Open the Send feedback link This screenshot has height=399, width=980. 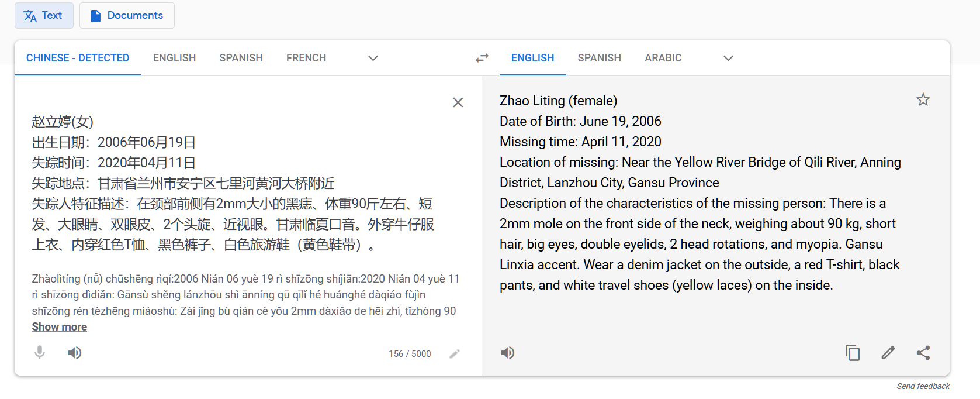923,386
